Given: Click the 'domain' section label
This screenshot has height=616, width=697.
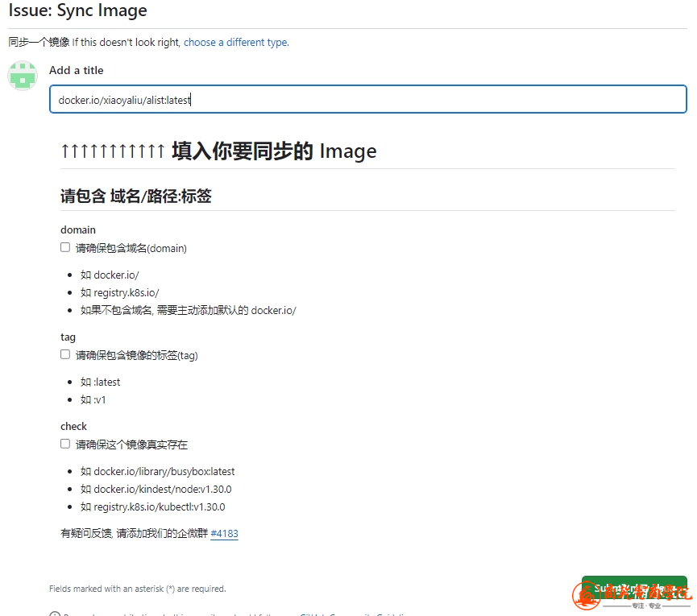Looking at the screenshot, I should 78,229.
